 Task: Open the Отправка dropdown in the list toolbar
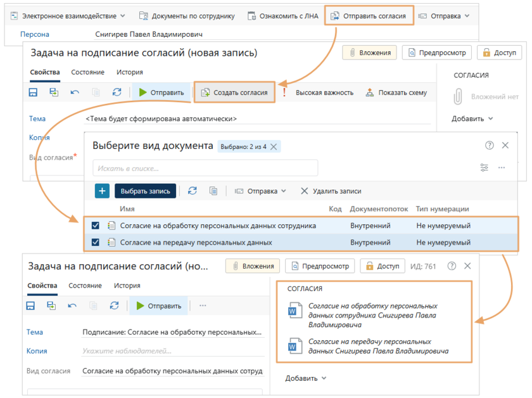260,191
